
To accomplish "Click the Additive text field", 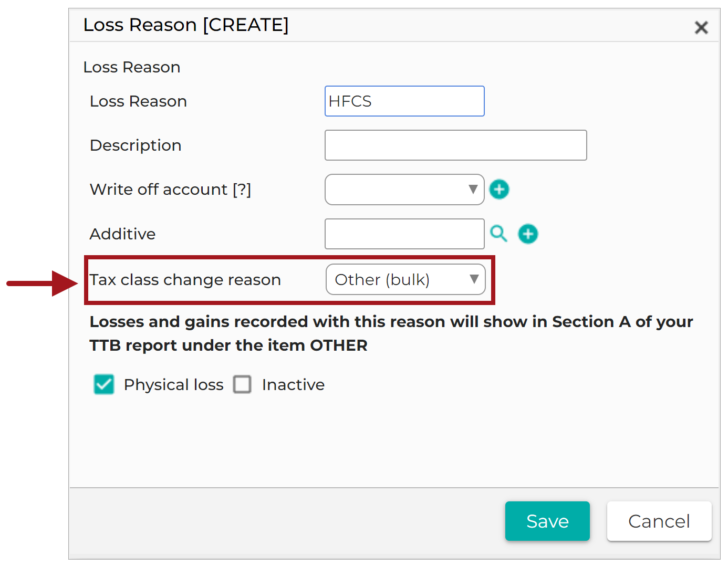I will pos(404,234).
